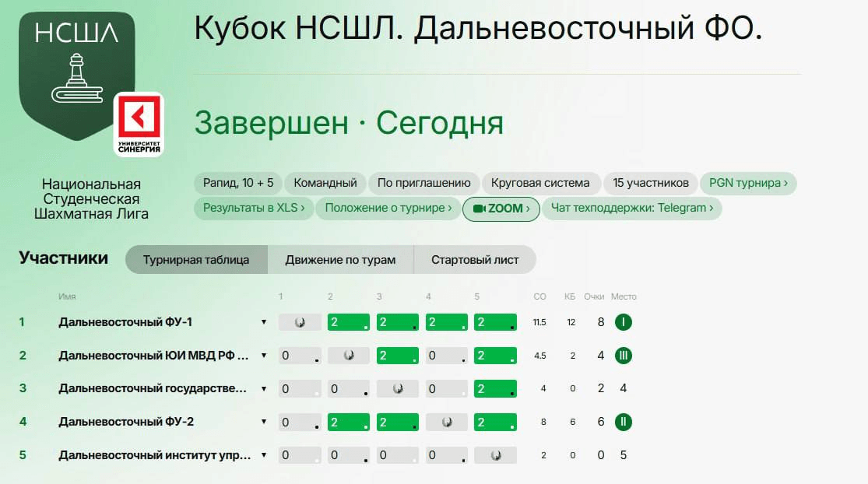The height and width of the screenshot is (484, 868).
Task: Click the Место column header
Action: click(624, 296)
